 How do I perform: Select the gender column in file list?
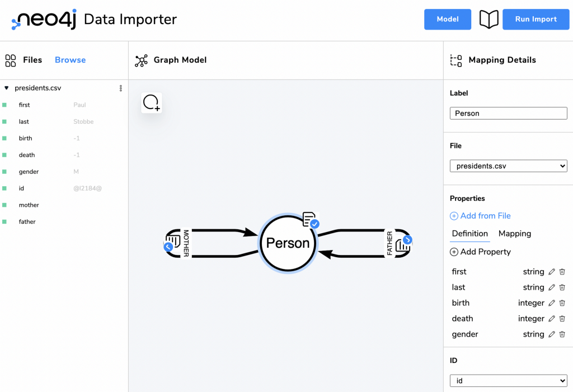[29, 172]
